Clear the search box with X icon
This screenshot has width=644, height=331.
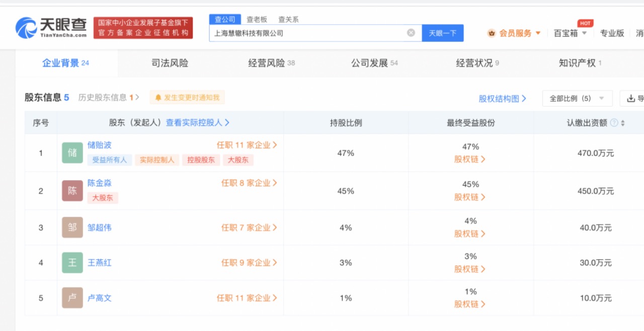click(411, 33)
